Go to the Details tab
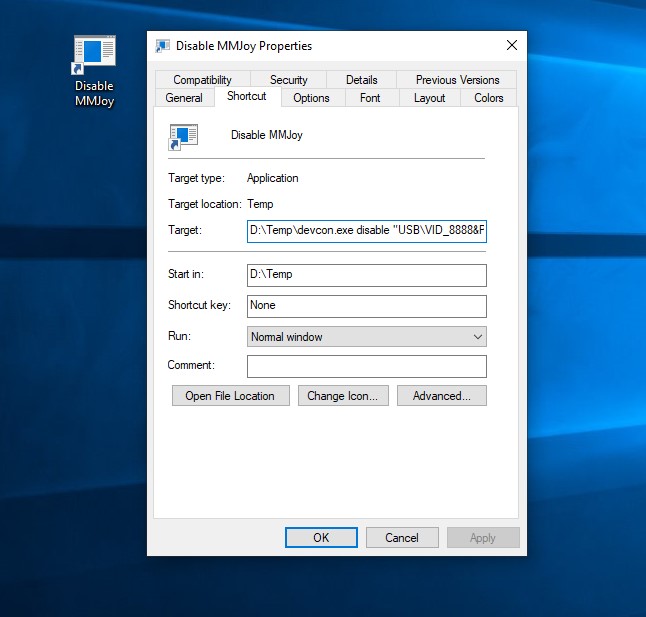646x617 pixels. (x=361, y=79)
